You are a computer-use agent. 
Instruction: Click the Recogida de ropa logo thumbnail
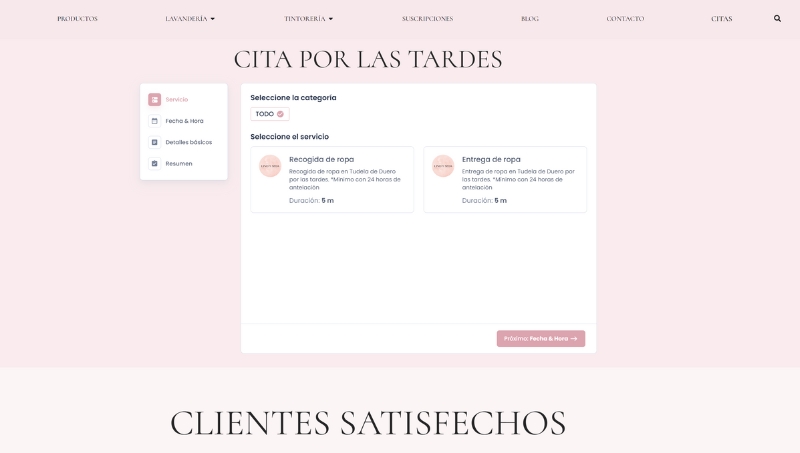270,166
